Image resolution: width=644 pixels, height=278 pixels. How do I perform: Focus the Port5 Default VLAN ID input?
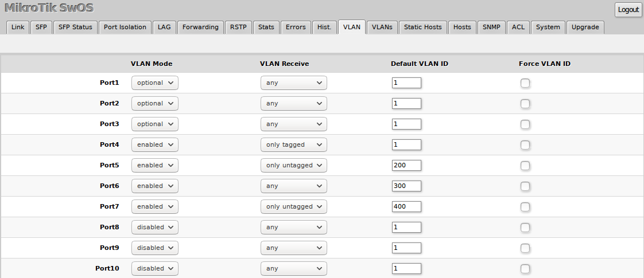point(406,166)
